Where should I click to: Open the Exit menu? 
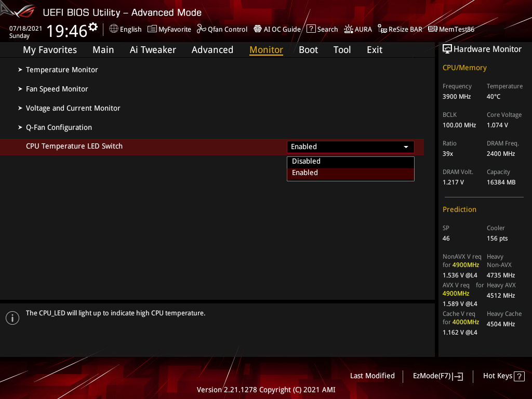tap(374, 49)
